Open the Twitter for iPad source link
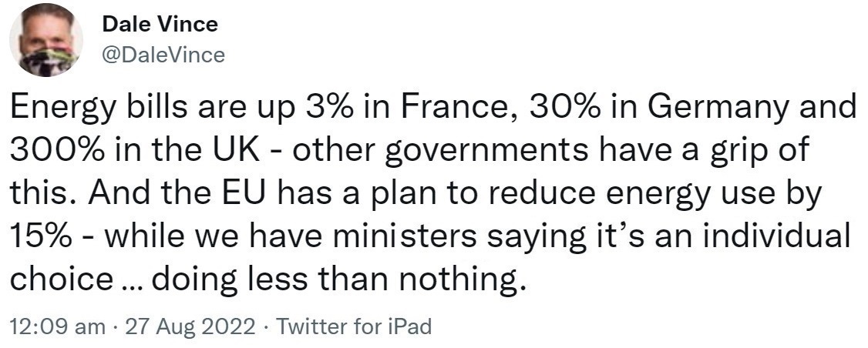Image resolution: width=868 pixels, height=348 pixels. 353,326
